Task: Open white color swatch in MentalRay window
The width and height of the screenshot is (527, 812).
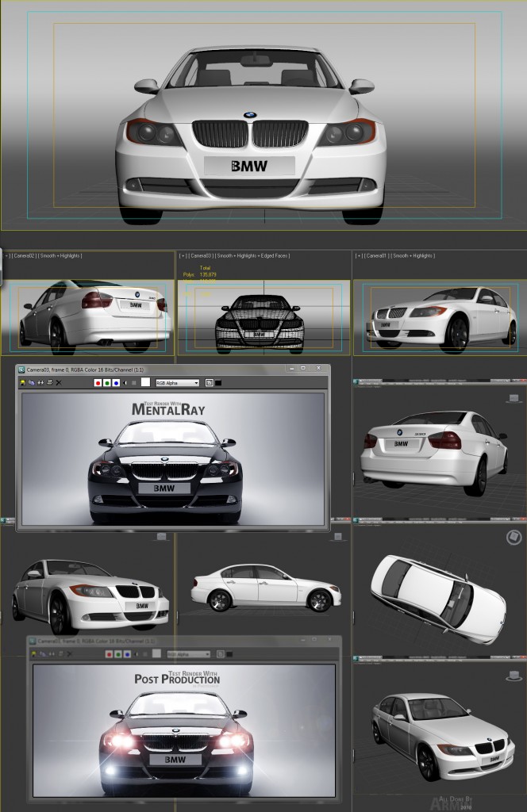Action: [x=145, y=382]
